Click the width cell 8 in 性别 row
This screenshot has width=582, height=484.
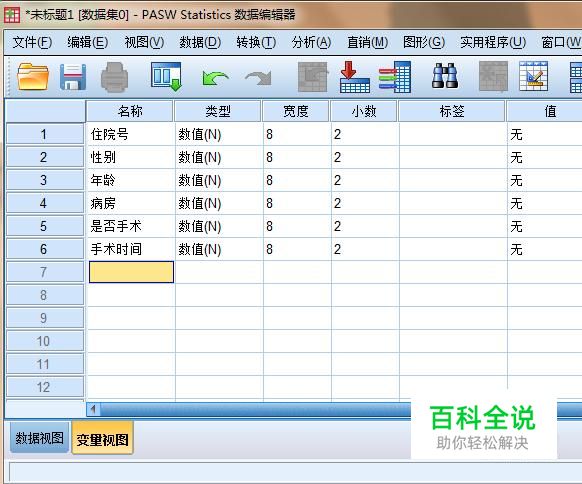tap(297, 157)
